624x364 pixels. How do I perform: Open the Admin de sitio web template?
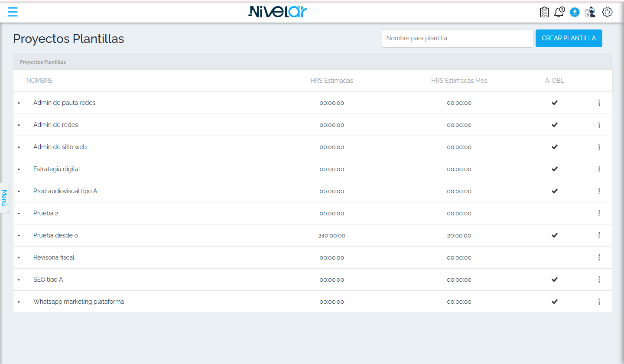tap(60, 147)
